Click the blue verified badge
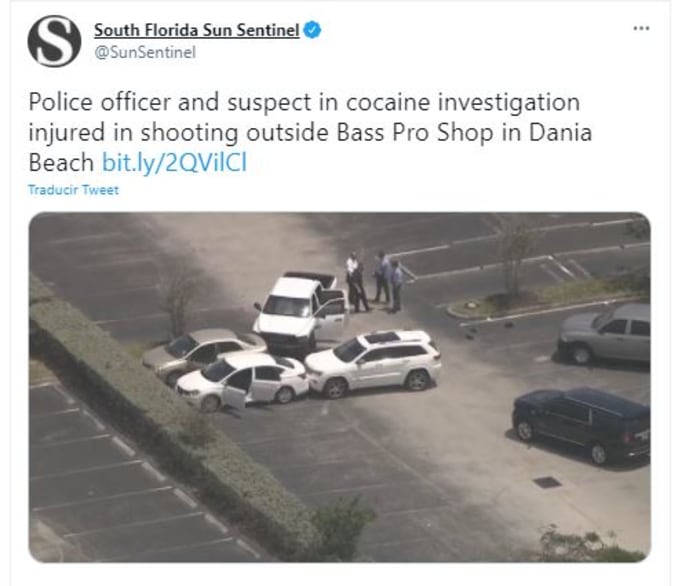Viewport: 700px width, 586px height. click(313, 31)
